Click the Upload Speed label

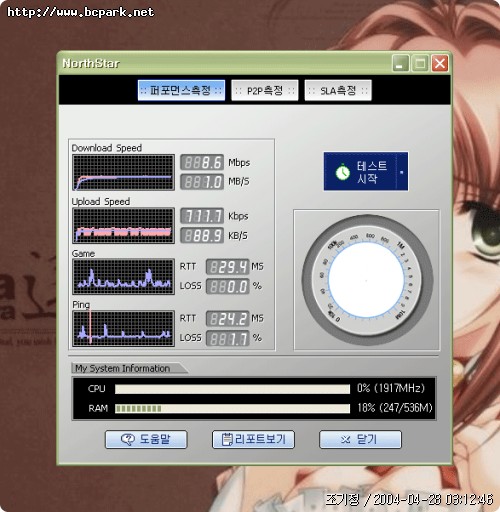point(101,202)
